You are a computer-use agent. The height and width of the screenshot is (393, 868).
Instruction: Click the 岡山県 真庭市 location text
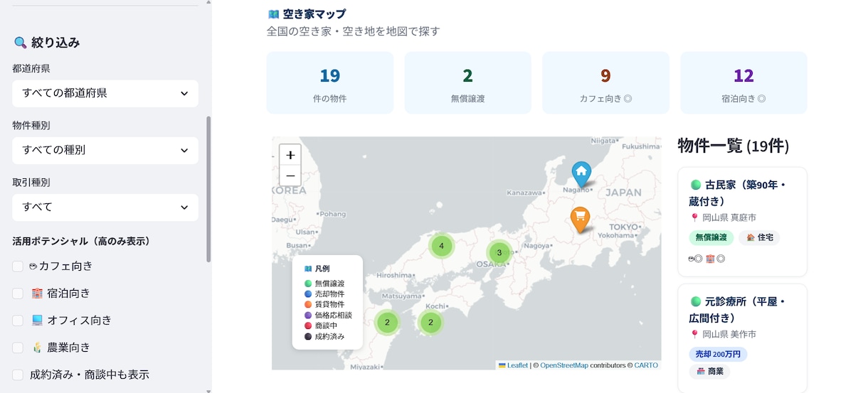pyautogui.click(x=729, y=218)
